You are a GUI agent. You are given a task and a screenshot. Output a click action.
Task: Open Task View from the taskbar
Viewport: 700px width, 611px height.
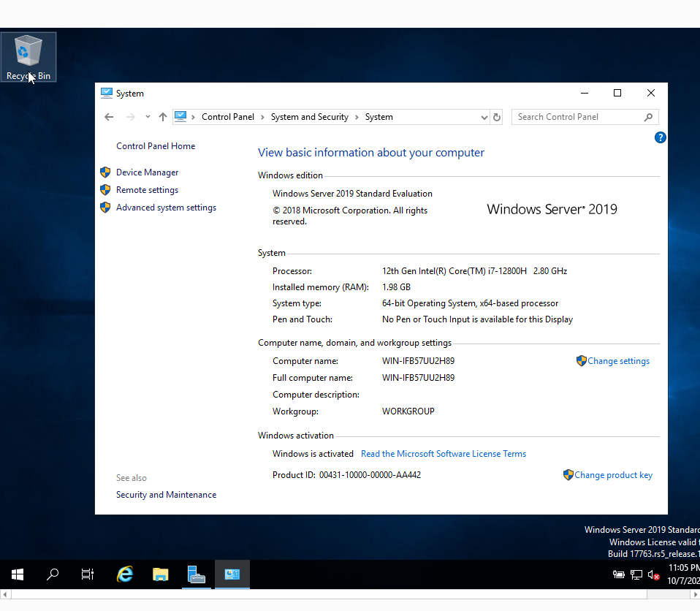pos(88,574)
